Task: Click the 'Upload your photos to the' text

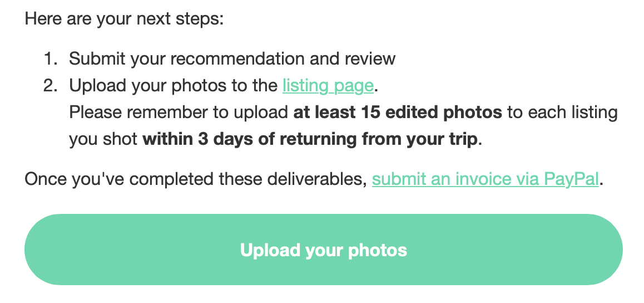Action: 174,86
